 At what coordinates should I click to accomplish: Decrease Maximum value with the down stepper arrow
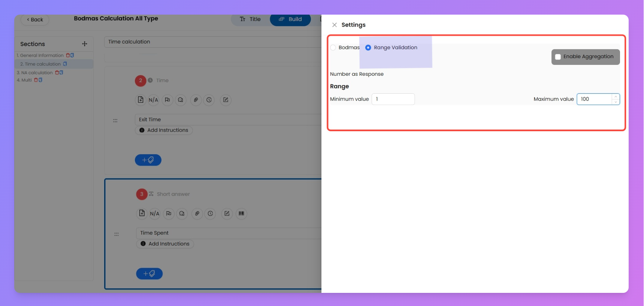(616, 102)
